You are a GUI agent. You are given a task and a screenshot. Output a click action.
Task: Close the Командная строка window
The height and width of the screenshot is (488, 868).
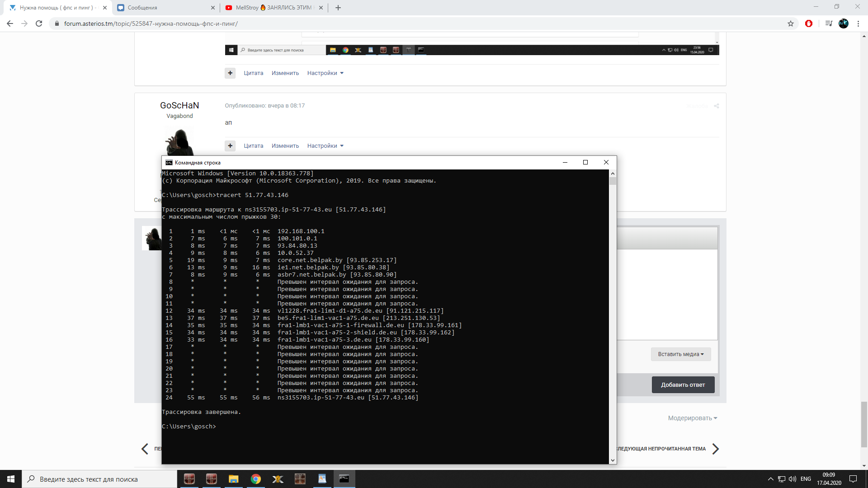(x=606, y=162)
